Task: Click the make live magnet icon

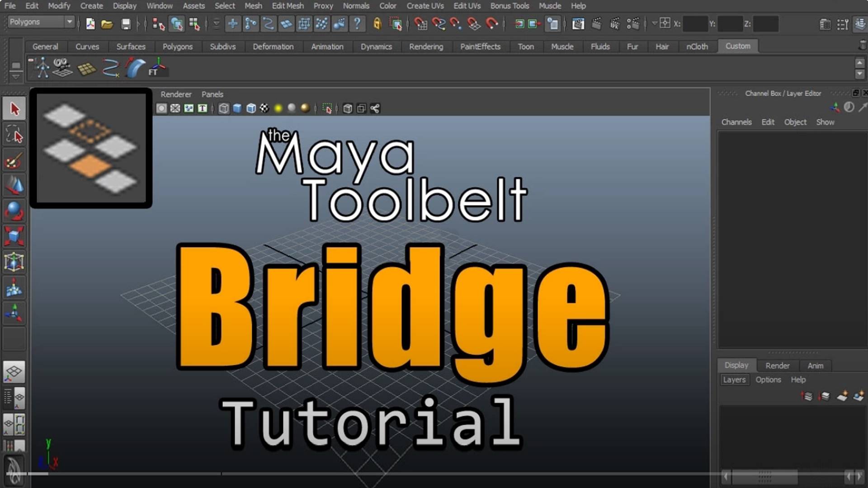Action: point(491,23)
